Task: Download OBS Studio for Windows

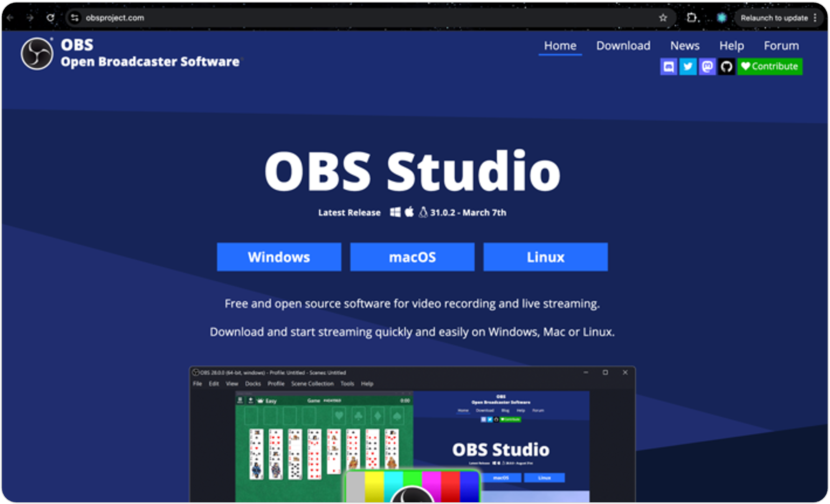Action: [x=279, y=257]
